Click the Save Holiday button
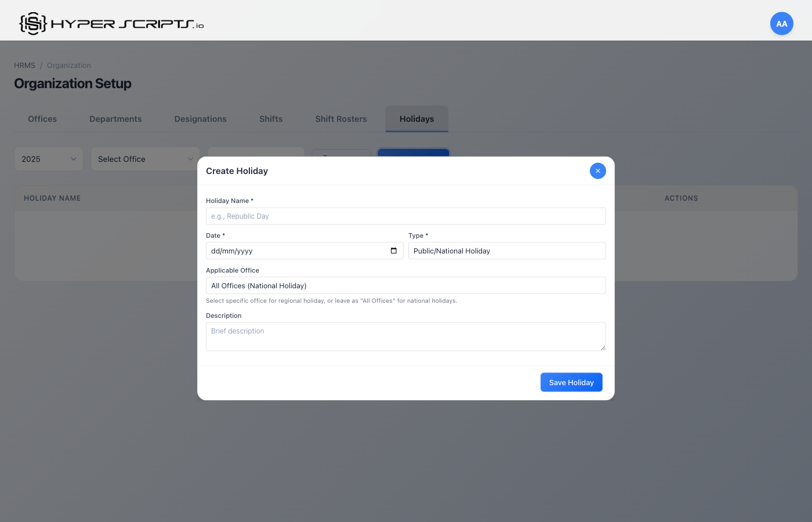This screenshot has height=522, width=812. (571, 382)
